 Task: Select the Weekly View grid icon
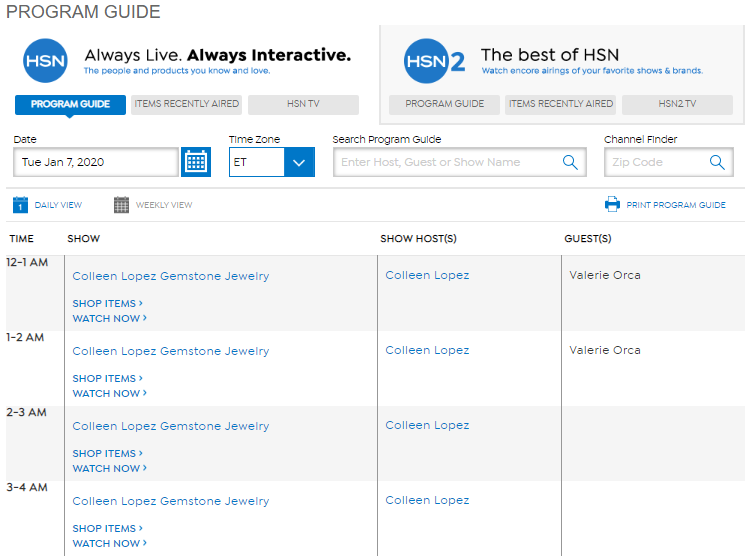pyautogui.click(x=121, y=205)
